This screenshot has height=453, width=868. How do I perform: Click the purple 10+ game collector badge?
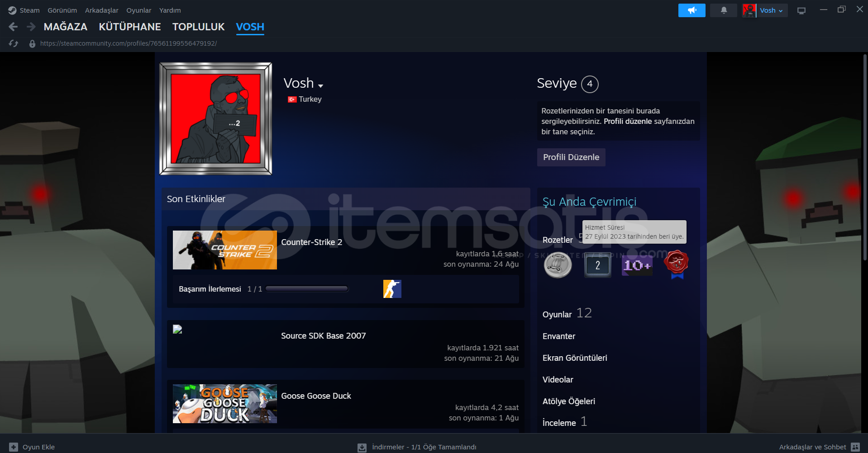tap(637, 265)
